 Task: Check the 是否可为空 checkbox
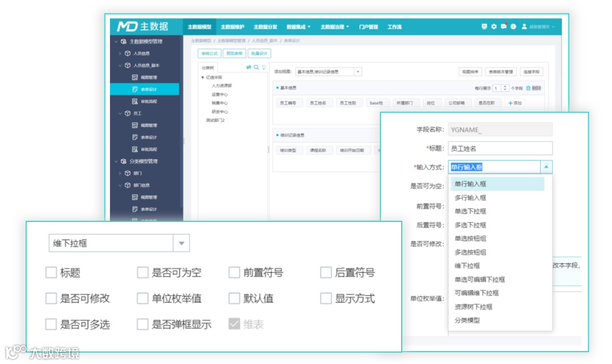[x=142, y=272]
